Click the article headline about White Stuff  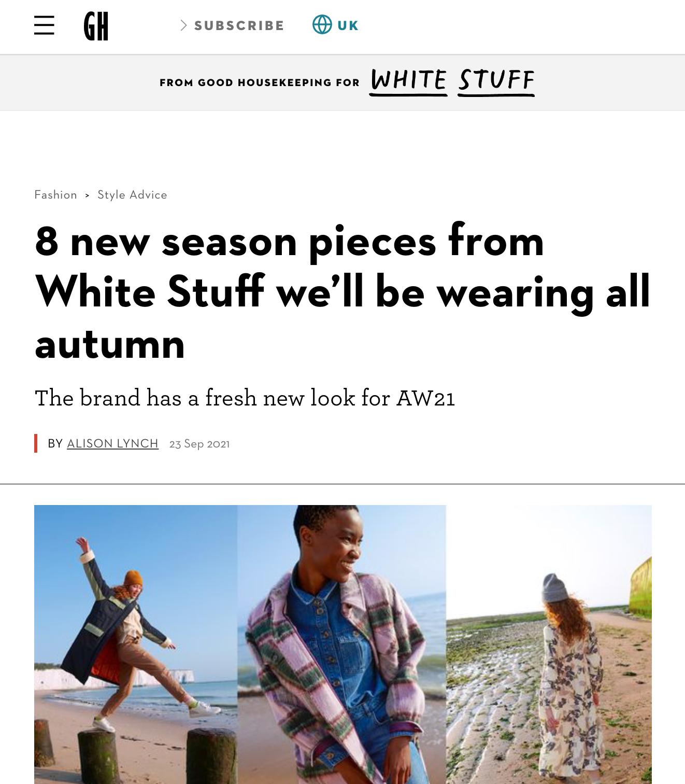tap(342, 292)
